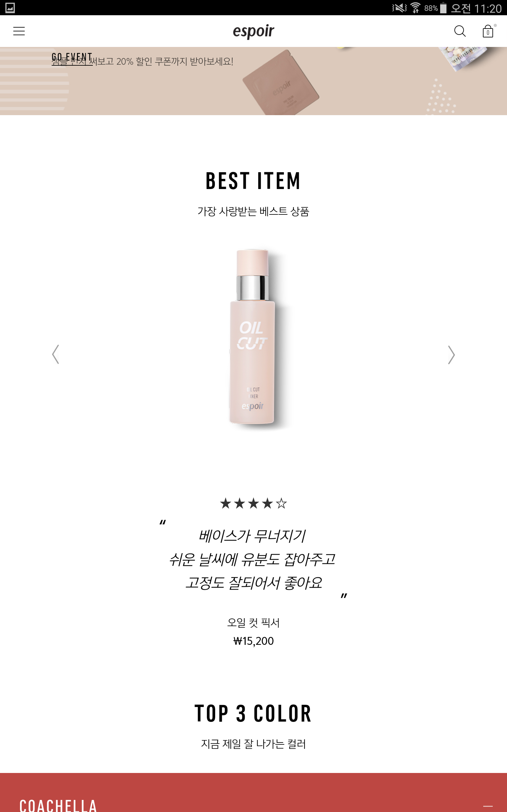Tap the sample foundation banner image
This screenshot has height=812, width=507.
[x=281, y=83]
